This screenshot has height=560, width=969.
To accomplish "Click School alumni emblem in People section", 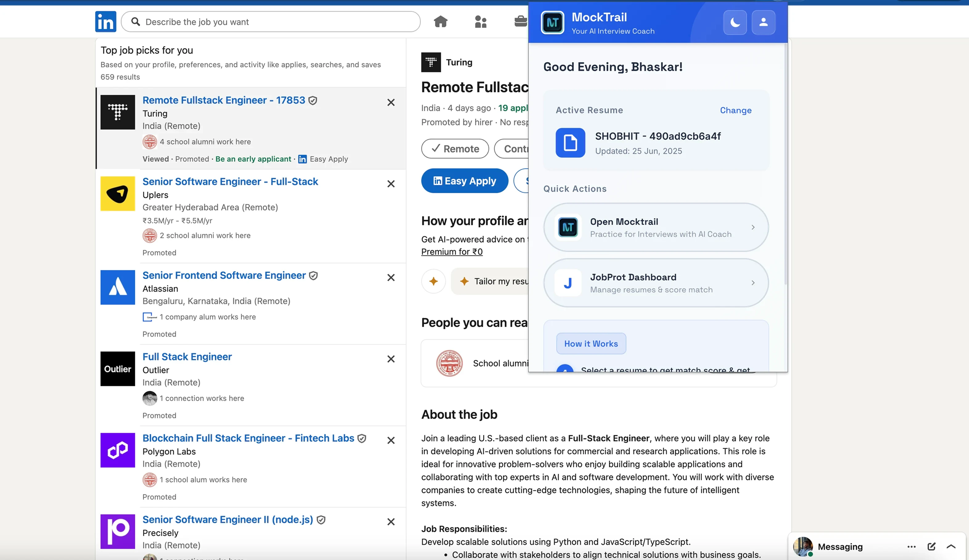I will [x=449, y=364].
